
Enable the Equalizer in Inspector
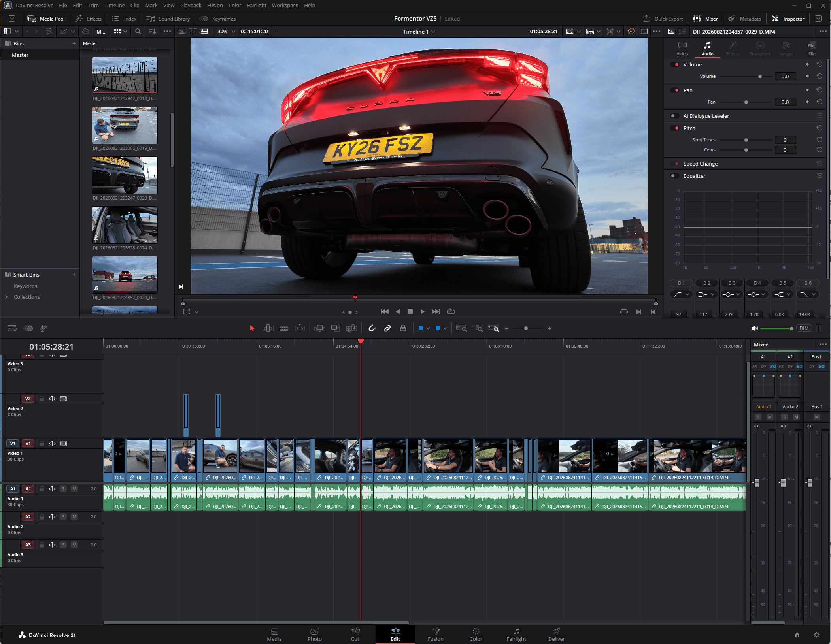pyautogui.click(x=674, y=176)
